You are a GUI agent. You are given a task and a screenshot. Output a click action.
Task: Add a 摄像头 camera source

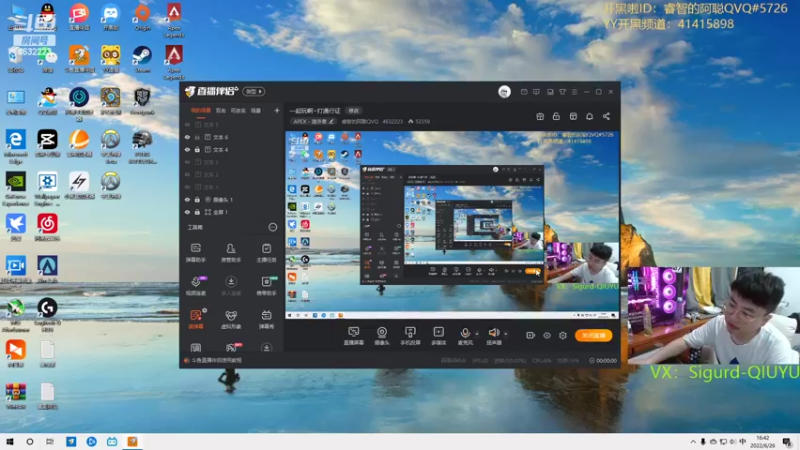click(x=382, y=336)
